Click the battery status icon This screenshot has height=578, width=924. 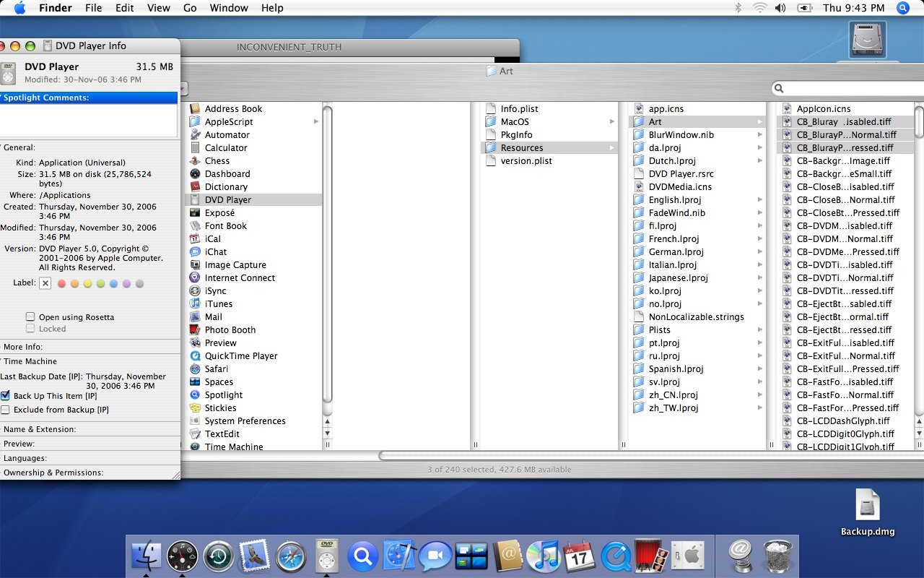point(805,8)
